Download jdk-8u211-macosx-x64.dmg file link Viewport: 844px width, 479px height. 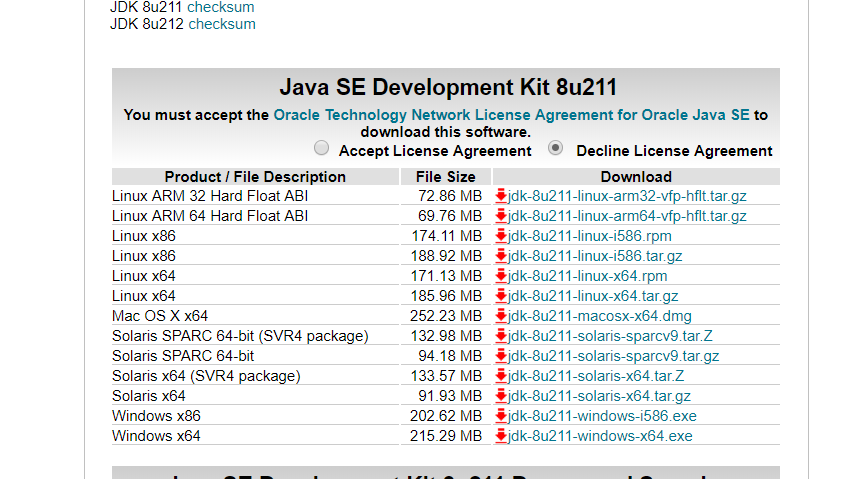600,316
